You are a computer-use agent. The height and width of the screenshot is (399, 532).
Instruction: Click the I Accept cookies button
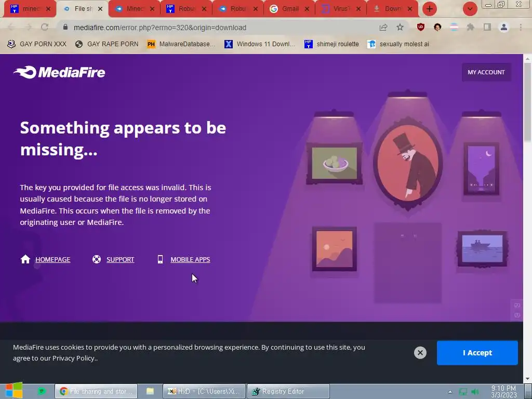coord(477,353)
